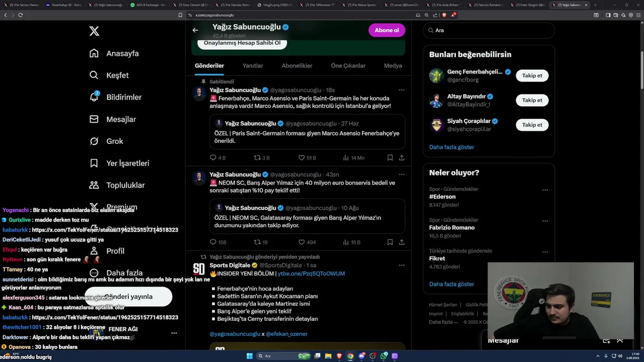Follow Altay Bayındır with Takip et
Viewport: 644px width, 362px height.
[x=532, y=100]
